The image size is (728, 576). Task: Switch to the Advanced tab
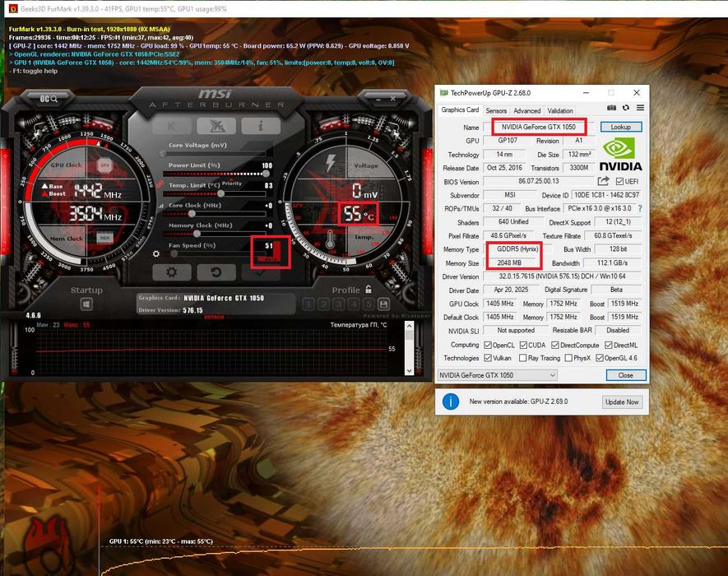[x=526, y=110]
